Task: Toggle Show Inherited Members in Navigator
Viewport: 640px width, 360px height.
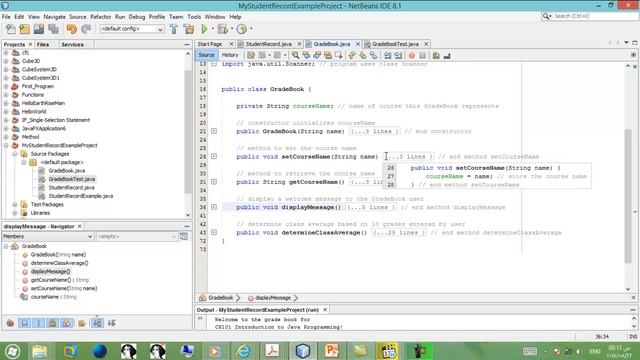Action: pos(10,323)
